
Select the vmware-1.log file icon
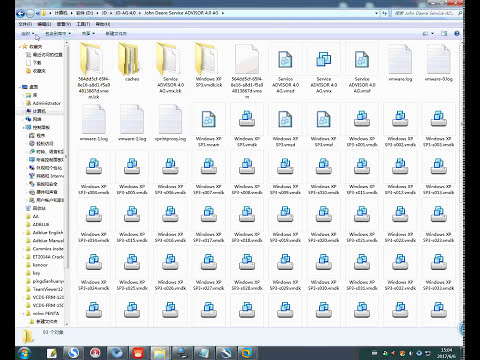[94, 119]
